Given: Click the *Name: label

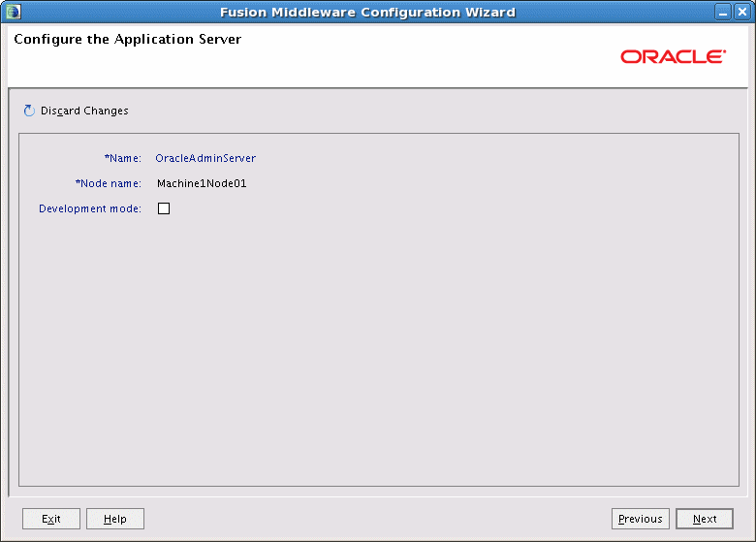Looking at the screenshot, I should pyautogui.click(x=123, y=158).
